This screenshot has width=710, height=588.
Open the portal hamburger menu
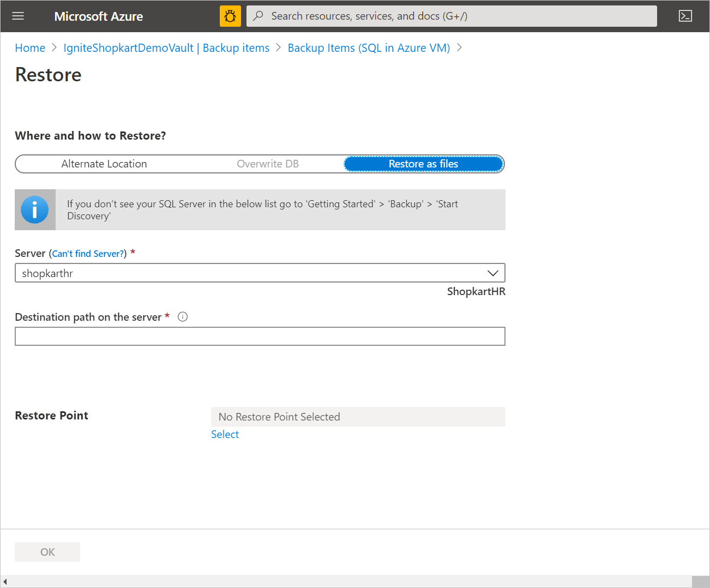coord(18,16)
